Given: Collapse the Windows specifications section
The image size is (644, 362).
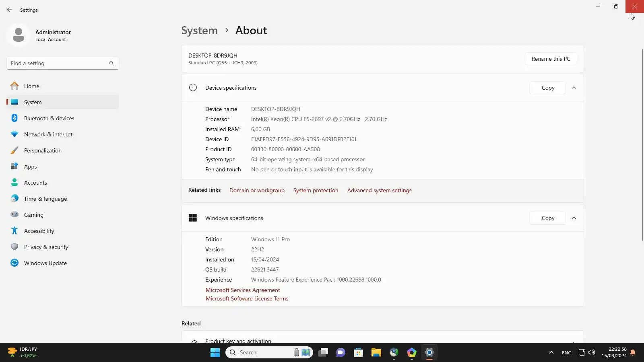Looking at the screenshot, I should click(574, 218).
